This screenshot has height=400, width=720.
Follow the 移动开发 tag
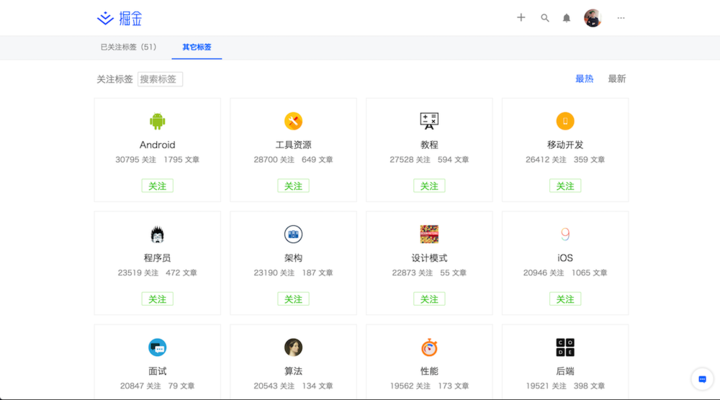(x=565, y=186)
